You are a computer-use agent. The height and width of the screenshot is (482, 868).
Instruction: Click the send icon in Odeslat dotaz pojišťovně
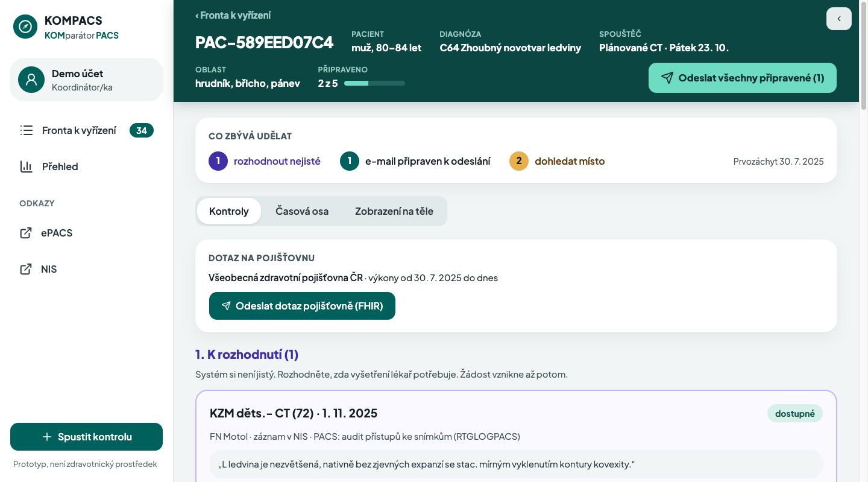pyautogui.click(x=226, y=306)
